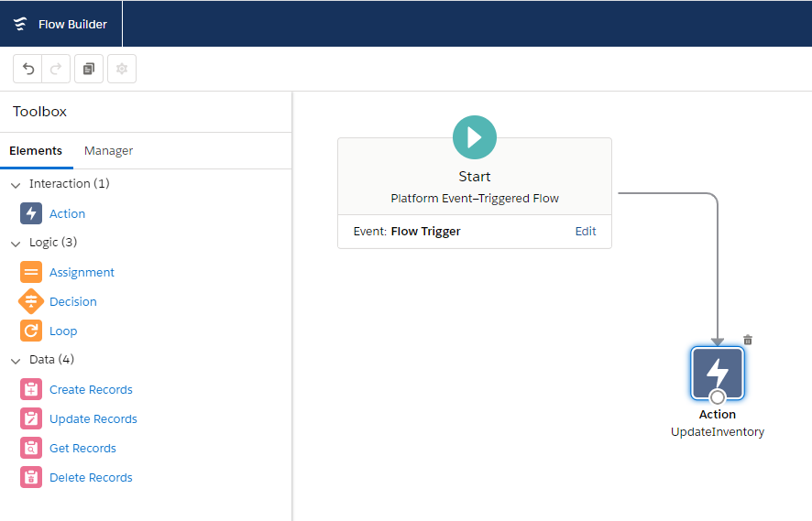Click the Create Records icon
Screen dimensions: 812x521
(x=31, y=389)
